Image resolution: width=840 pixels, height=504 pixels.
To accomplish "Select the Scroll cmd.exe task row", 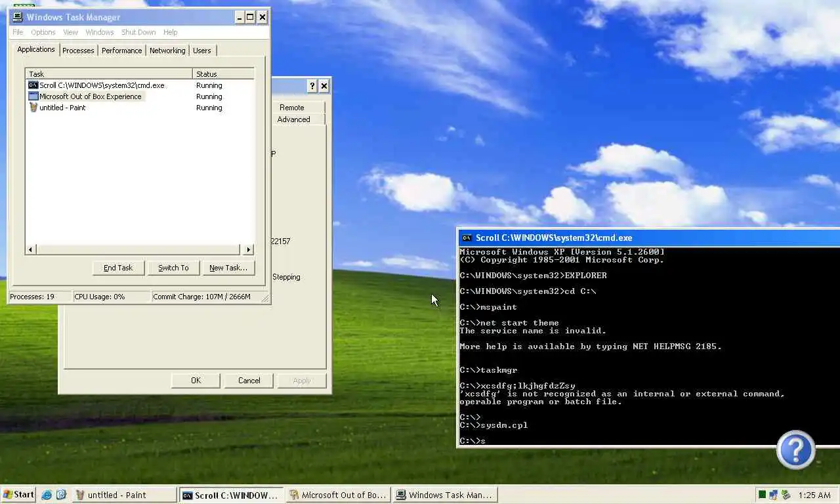I will pos(140,85).
